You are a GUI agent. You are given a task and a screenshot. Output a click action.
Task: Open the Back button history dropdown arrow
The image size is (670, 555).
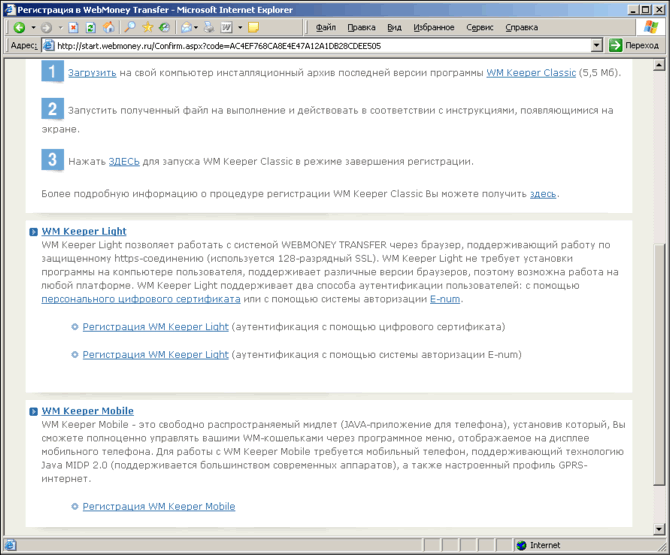pos(33,27)
